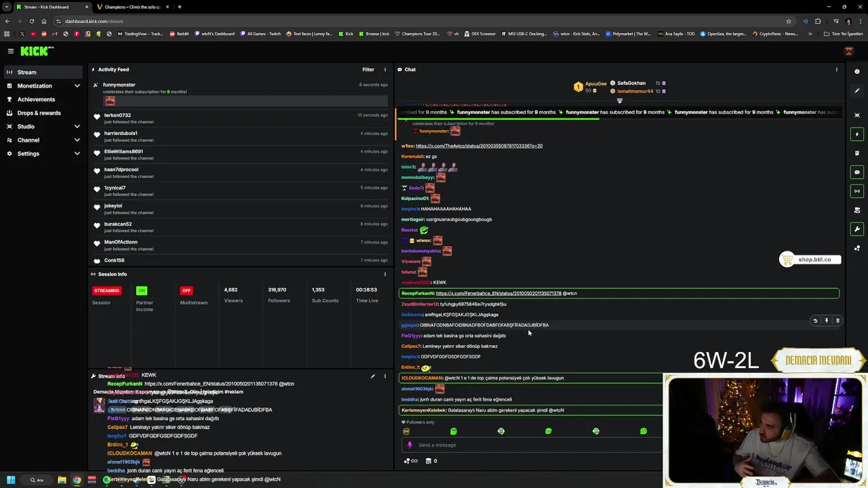Click terkon0732 follow entry
Screen dimensions: 868x488
point(241,119)
